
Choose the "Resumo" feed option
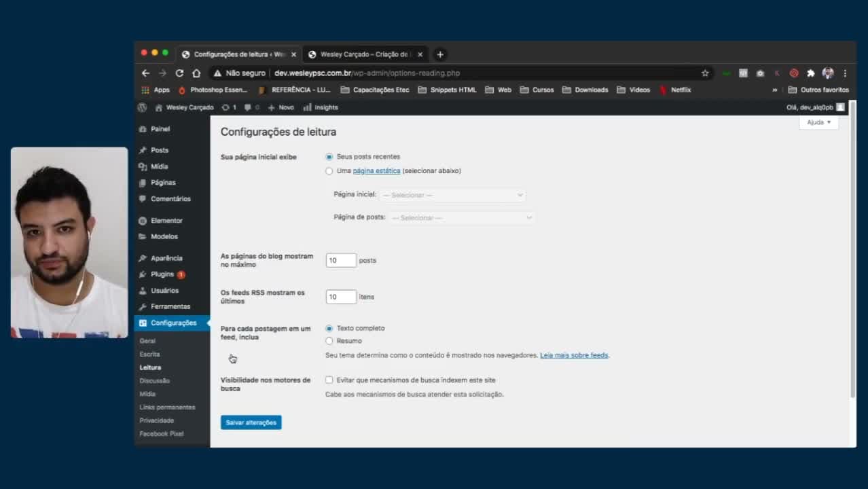click(x=329, y=341)
